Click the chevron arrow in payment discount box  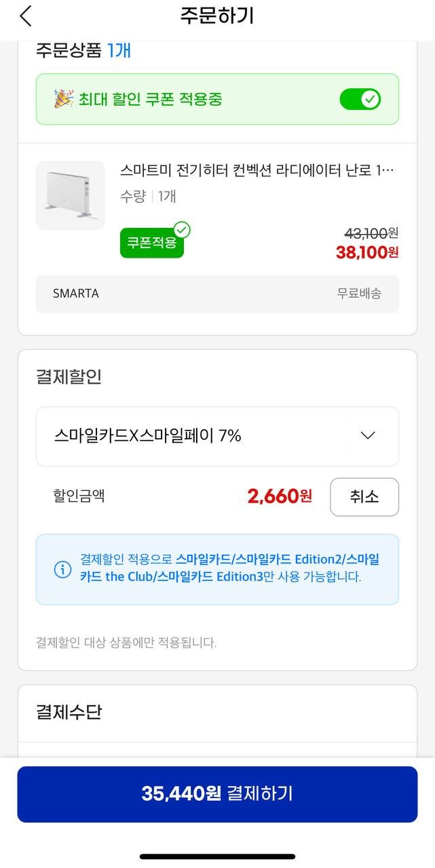pos(368,436)
